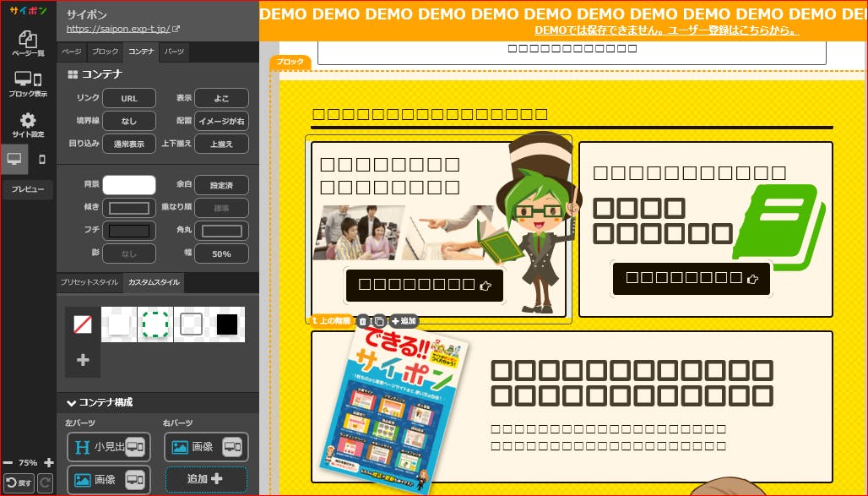Screen dimensions: 868x496
Task: Click the redo arrow button
Action: (x=45, y=483)
